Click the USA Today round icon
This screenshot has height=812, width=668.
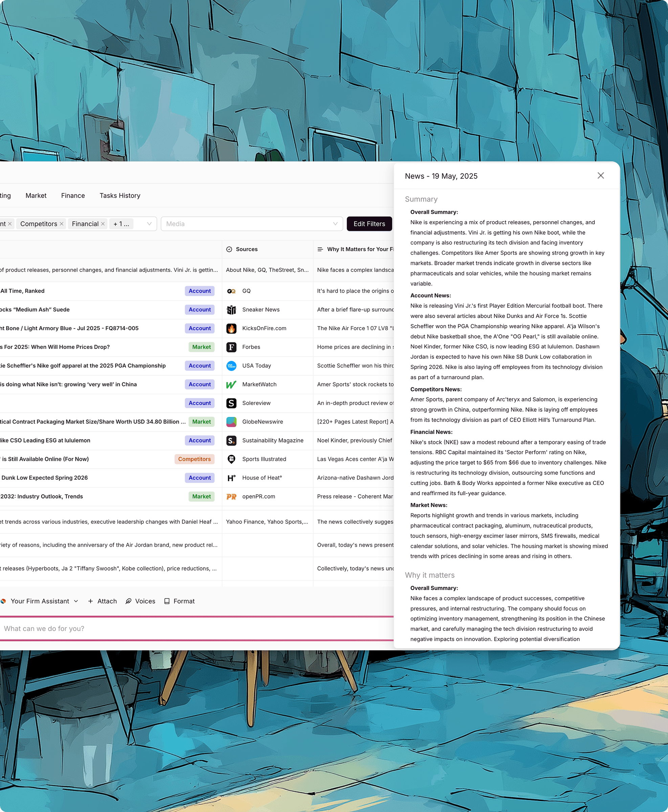[x=231, y=366]
